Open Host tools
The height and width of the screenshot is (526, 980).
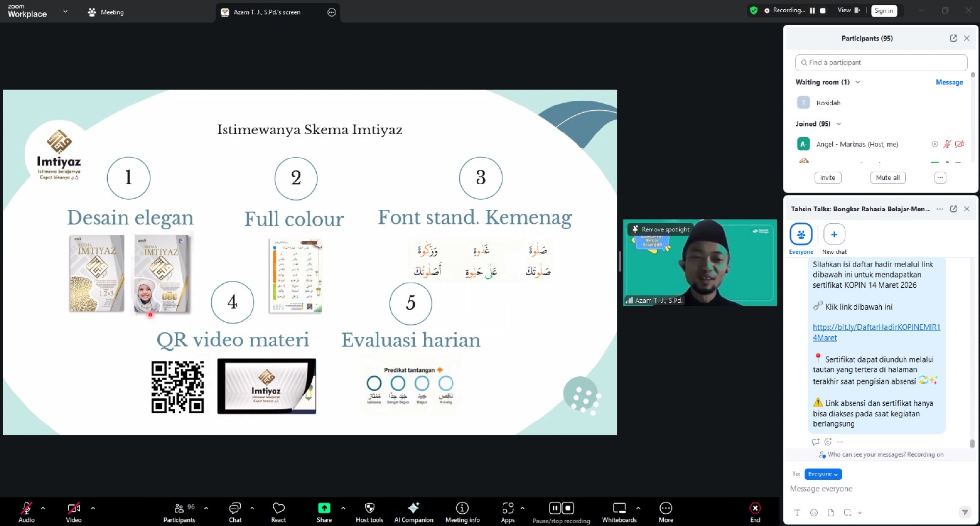[x=369, y=512]
